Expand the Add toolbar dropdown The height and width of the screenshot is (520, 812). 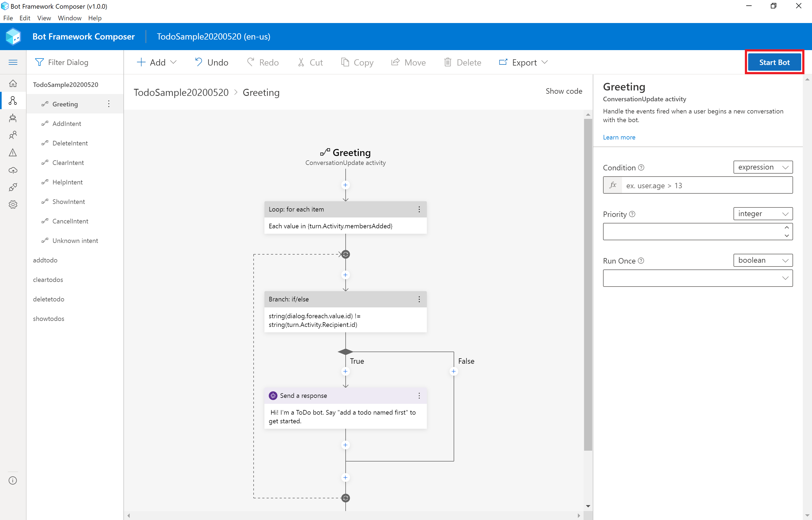[x=156, y=62]
